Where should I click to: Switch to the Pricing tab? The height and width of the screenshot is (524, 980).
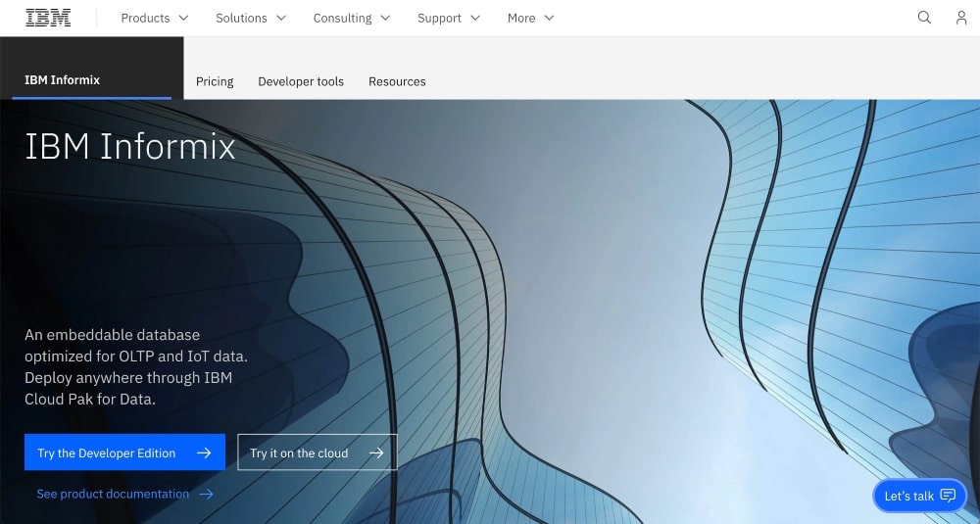click(x=215, y=81)
